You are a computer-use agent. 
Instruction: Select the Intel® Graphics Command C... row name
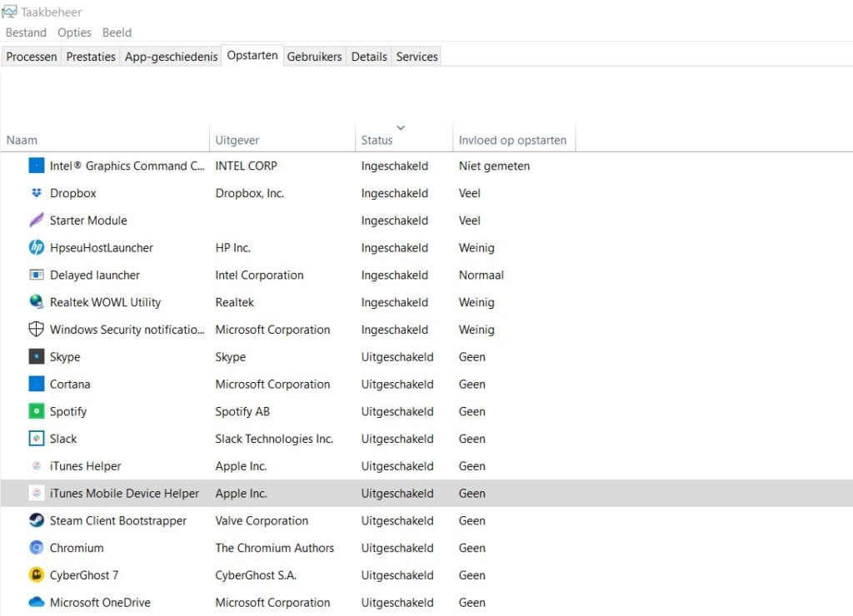127,166
